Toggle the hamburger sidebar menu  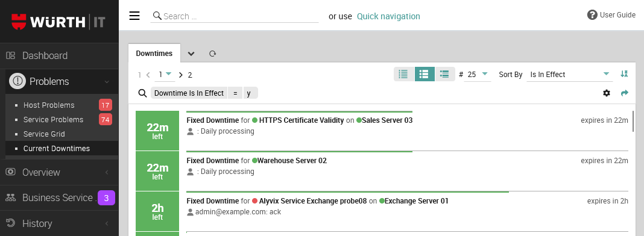[134, 16]
